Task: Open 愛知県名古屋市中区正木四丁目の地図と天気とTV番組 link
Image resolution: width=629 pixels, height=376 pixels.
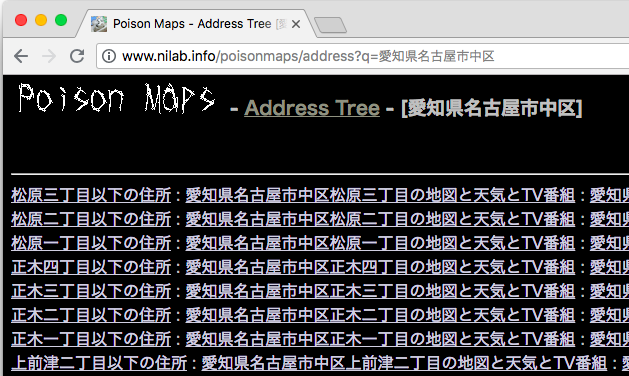Action: click(380, 267)
